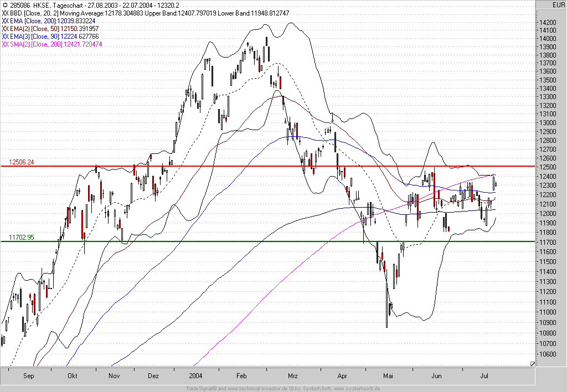Click the 'Dez' label on time axis
Screen dimensions: 567x392
[x=153, y=376]
